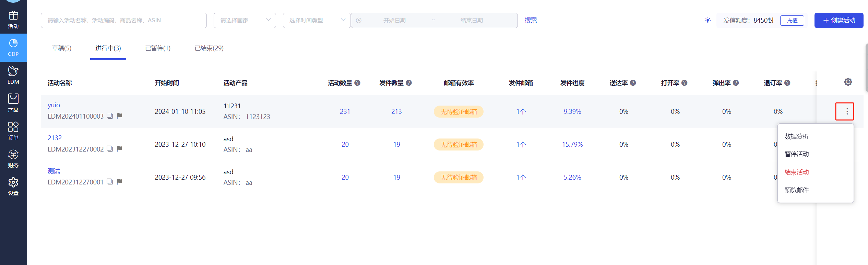The width and height of the screenshot is (868, 265).
Task: Click help icon next to 活动数量
Action: click(357, 83)
